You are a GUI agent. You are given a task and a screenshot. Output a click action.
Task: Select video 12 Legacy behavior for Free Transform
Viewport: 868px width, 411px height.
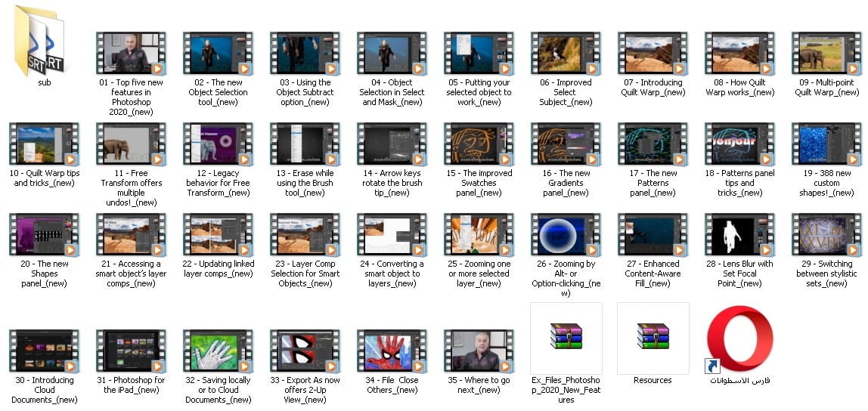pos(218,144)
